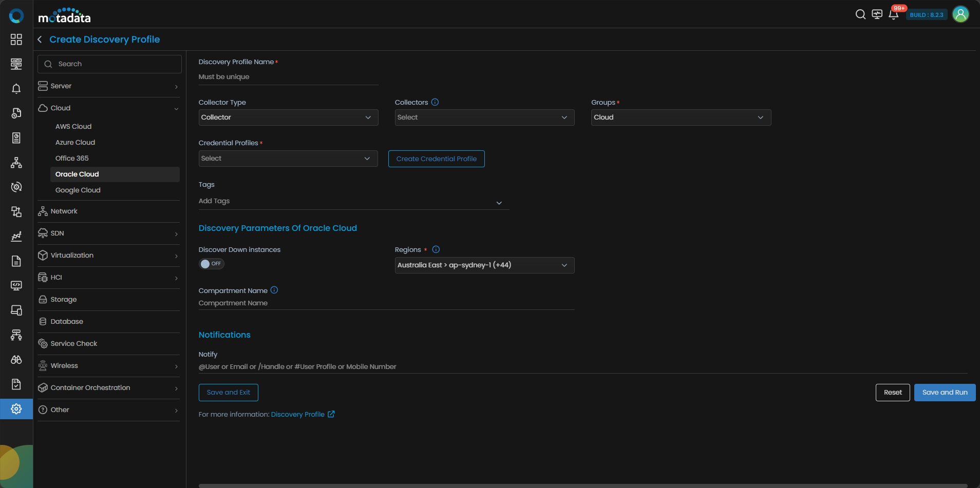Screen dimensions: 980x488
Task: Open the Add Tags dropdown
Action: pyautogui.click(x=354, y=202)
